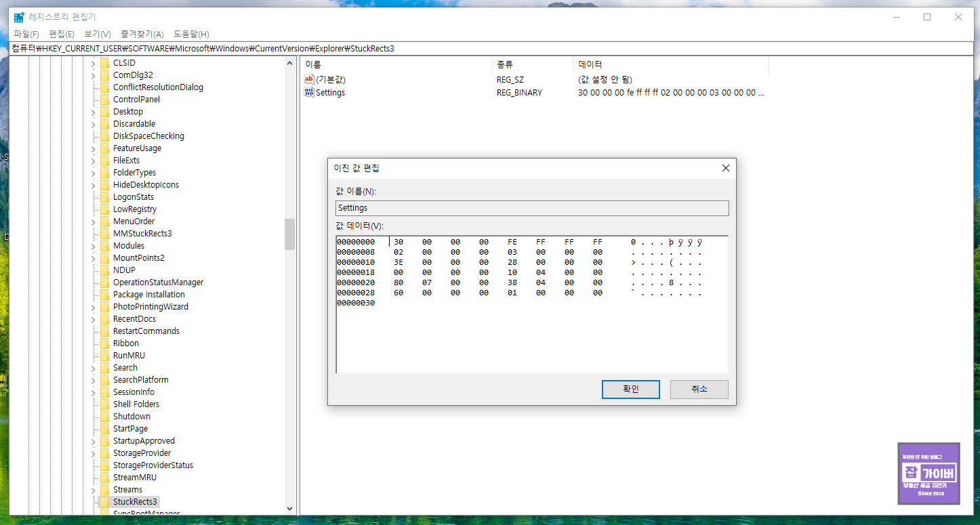The height and width of the screenshot is (525, 980).
Task: Click the REG_SZ type cell
Action: [x=510, y=79]
